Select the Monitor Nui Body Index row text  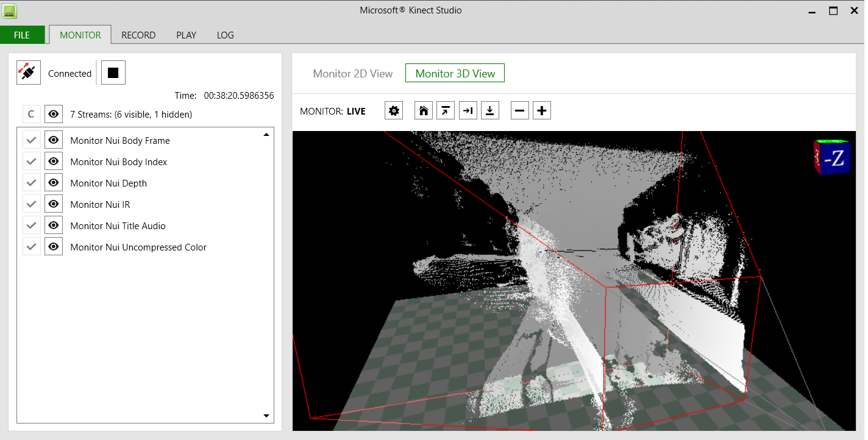pyautogui.click(x=119, y=161)
